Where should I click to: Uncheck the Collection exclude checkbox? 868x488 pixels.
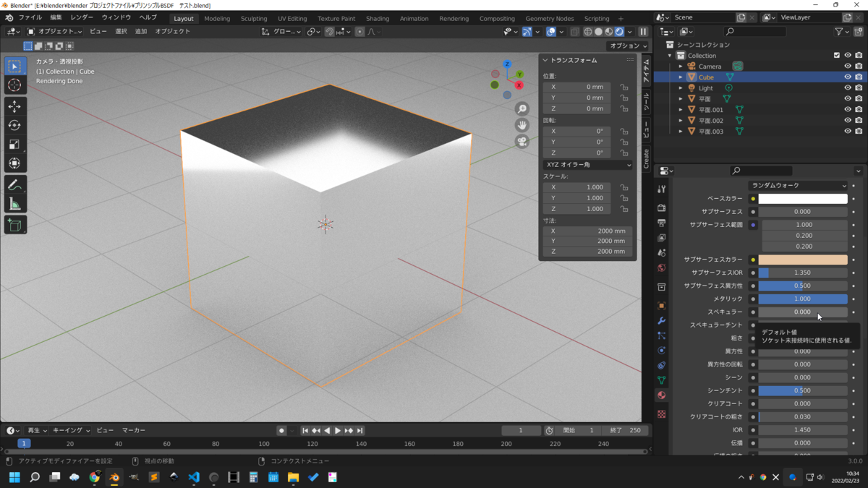[837, 55]
